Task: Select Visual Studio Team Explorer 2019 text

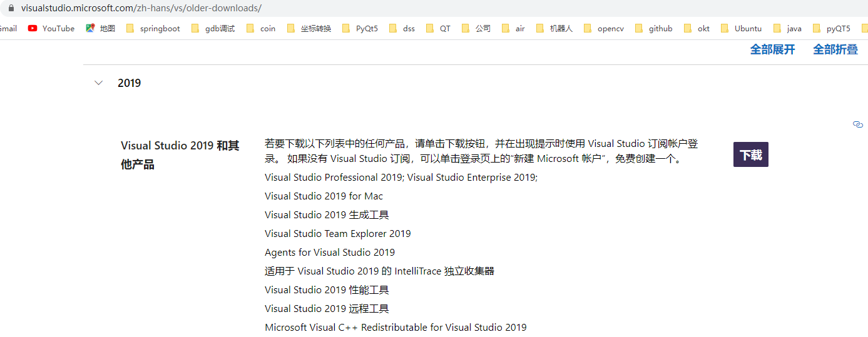Action: click(x=338, y=234)
